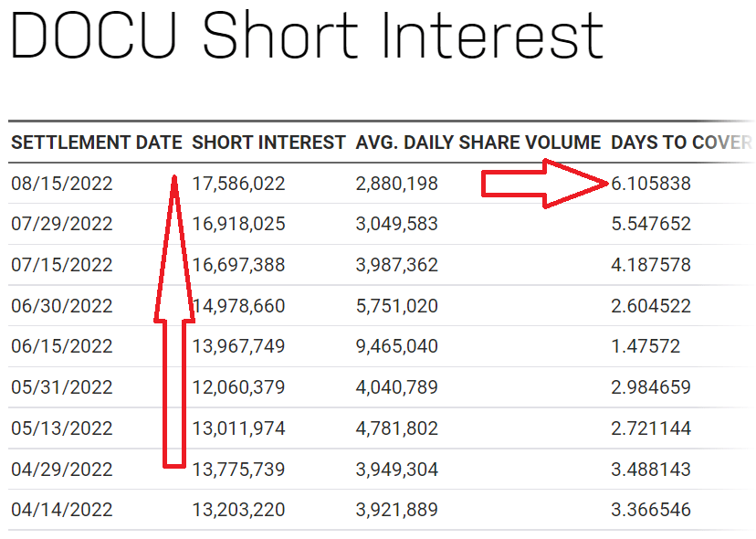Viewport: 756px width, 539px height.
Task: Select the 08/15/2022 settlement date cell
Action: [62, 184]
